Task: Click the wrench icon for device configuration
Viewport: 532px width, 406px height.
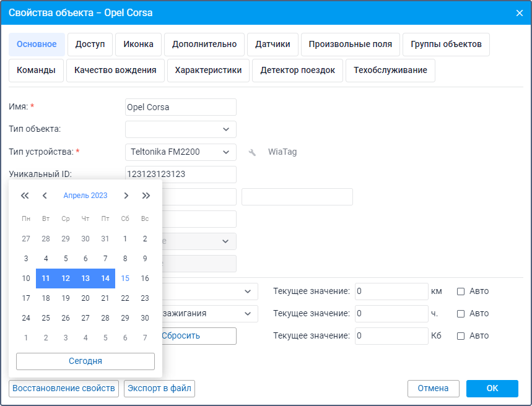Action: coord(252,152)
